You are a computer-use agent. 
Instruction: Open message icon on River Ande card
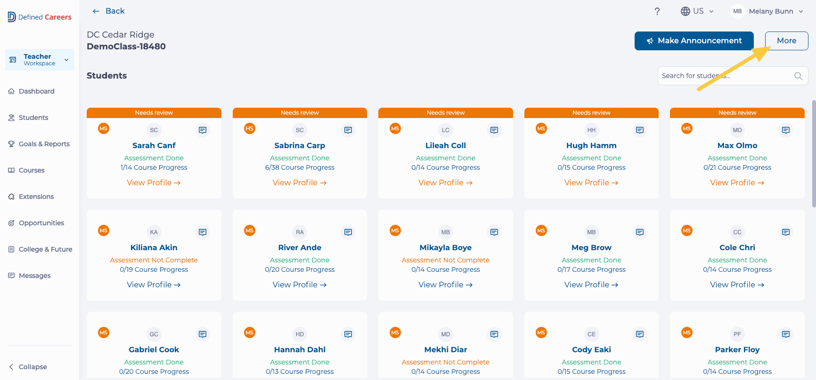[x=348, y=232]
